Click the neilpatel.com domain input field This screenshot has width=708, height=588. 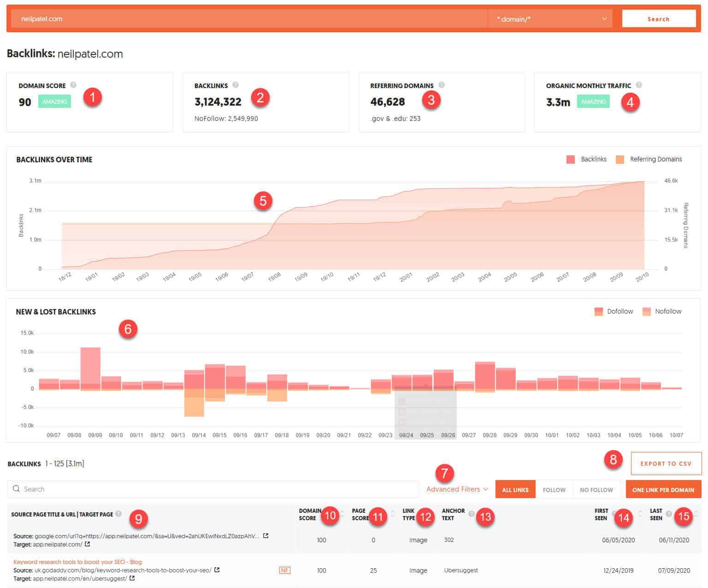click(249, 19)
